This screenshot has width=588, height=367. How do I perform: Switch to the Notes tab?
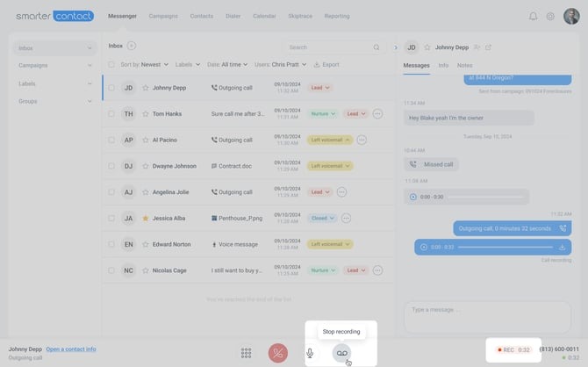[x=464, y=65]
